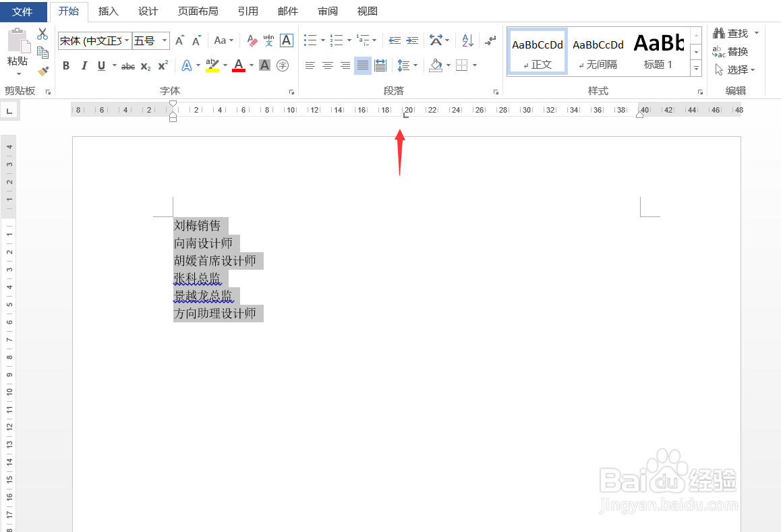This screenshot has width=781, height=532.
Task: Open the 查找 (Find) tool
Action: [x=730, y=33]
